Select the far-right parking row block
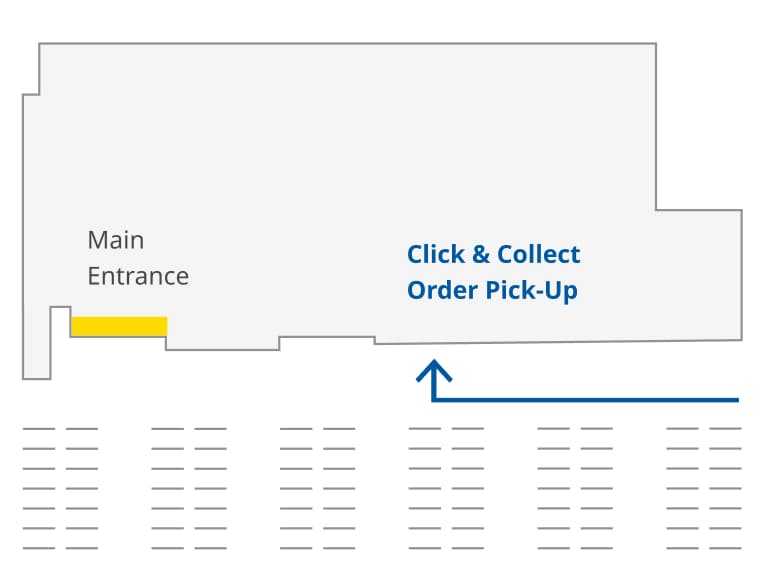 704,488
